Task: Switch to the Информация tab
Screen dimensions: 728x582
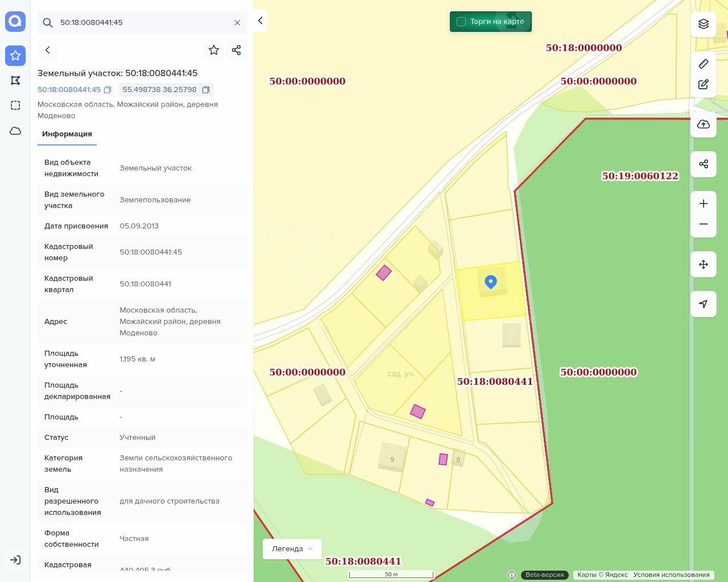Action: 67,134
